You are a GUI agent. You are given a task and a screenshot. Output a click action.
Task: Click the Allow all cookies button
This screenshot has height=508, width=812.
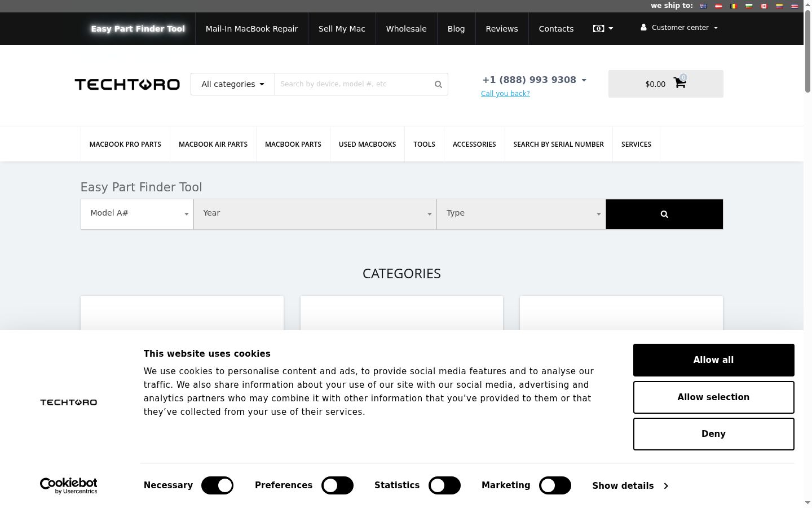[x=713, y=360]
